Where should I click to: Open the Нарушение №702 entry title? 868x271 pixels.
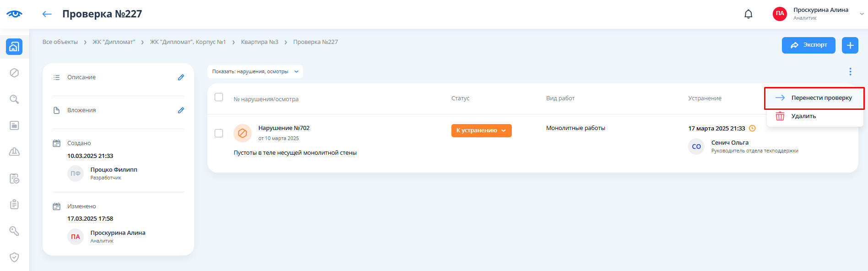click(284, 128)
